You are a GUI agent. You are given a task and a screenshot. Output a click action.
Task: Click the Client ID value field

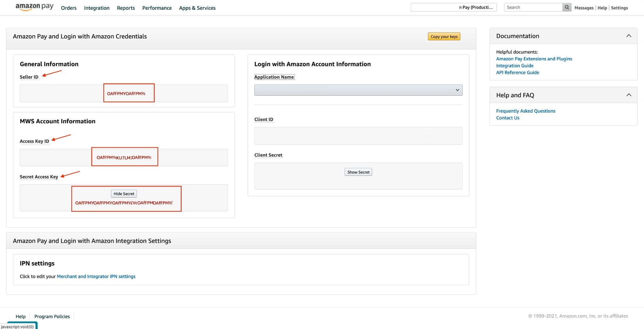tap(358, 136)
